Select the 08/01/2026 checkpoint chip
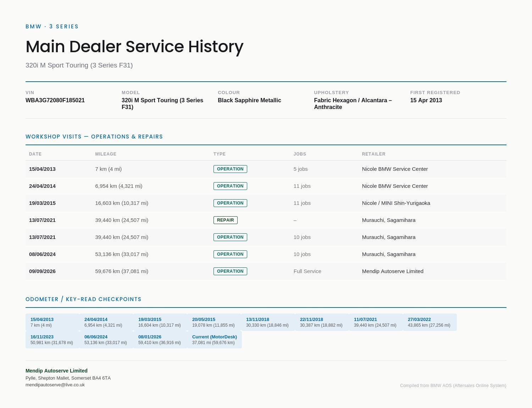The width and height of the screenshot is (532, 408). pyautogui.click(x=160, y=339)
